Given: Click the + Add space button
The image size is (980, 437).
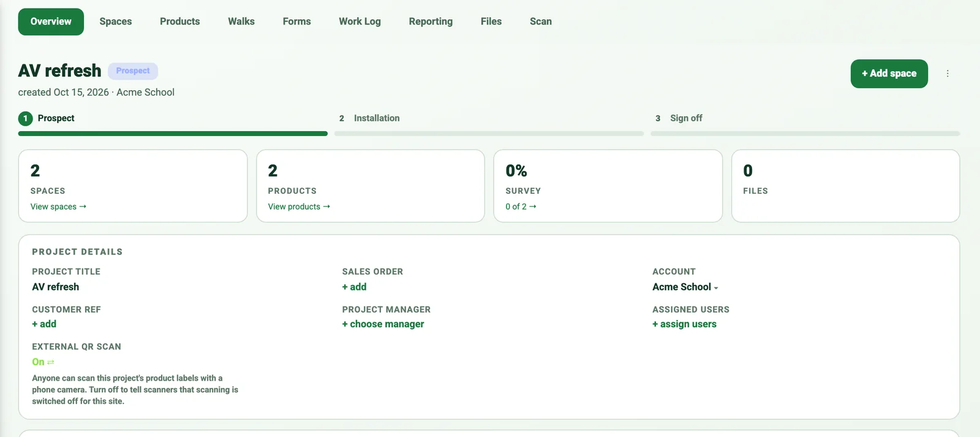Looking at the screenshot, I should point(889,74).
